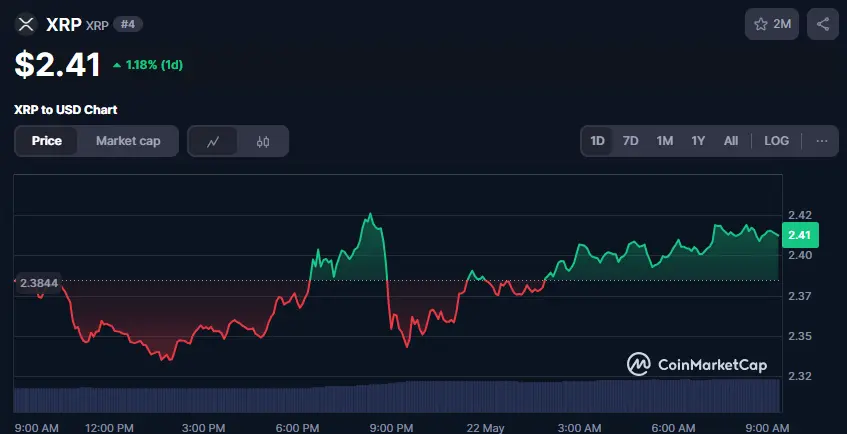Screen dimensions: 847x434
Task: Click the 2.37 y-axis label
Action: [799, 296]
